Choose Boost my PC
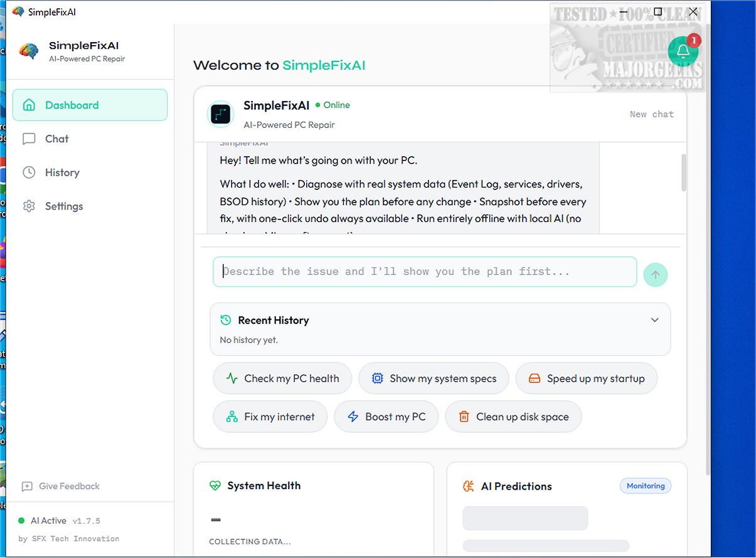The width and height of the screenshot is (756, 558). pos(386,417)
